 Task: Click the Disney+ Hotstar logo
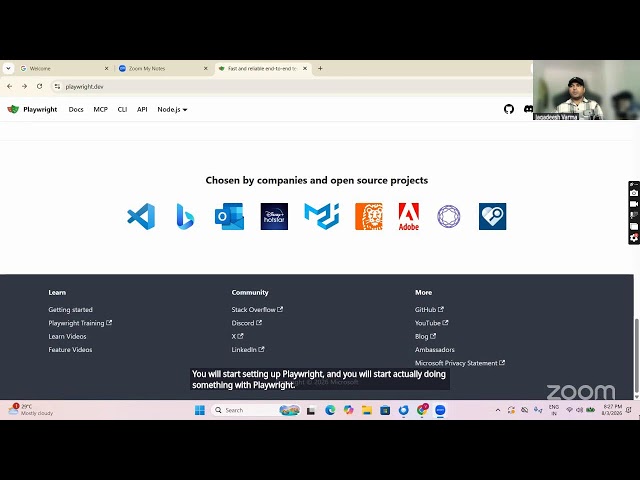tap(274, 216)
